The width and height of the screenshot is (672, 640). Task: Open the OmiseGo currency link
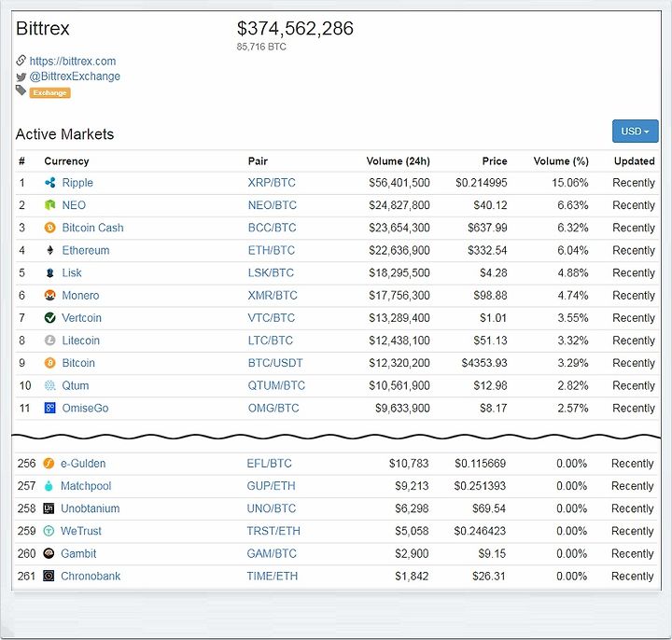[85, 409]
